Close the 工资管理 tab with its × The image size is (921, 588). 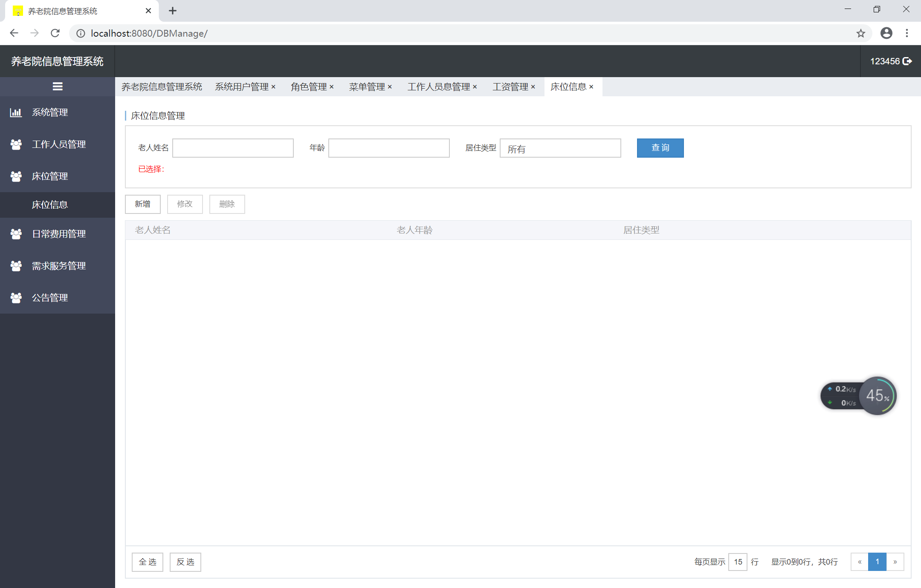pyautogui.click(x=533, y=87)
